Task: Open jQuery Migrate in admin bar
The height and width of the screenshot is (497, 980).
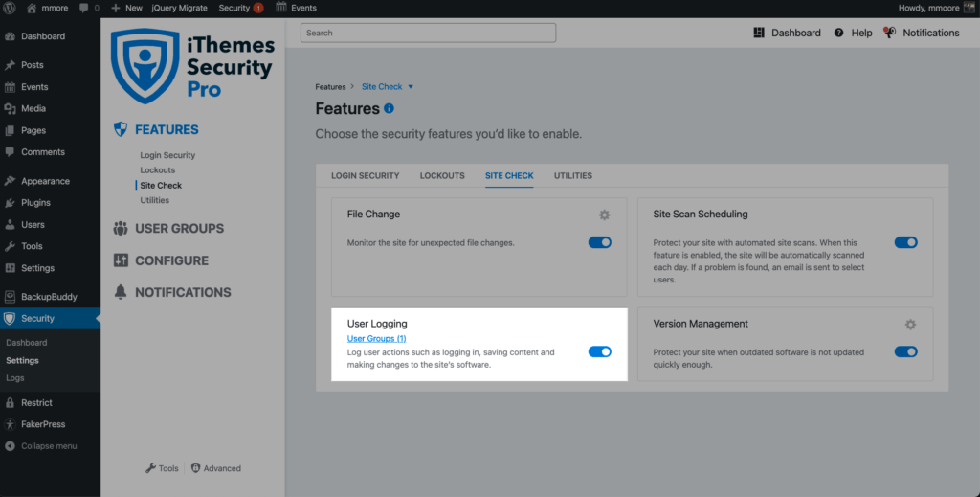Action: (x=179, y=8)
